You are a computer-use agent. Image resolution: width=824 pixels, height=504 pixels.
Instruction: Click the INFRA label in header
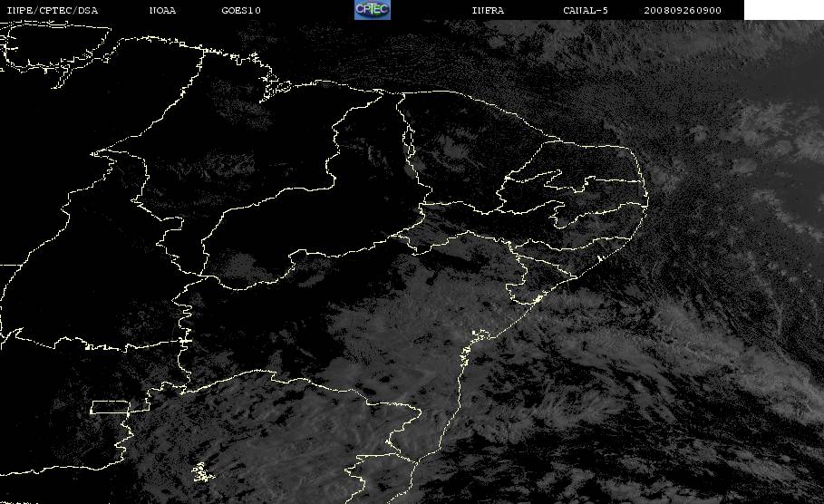tap(488, 10)
